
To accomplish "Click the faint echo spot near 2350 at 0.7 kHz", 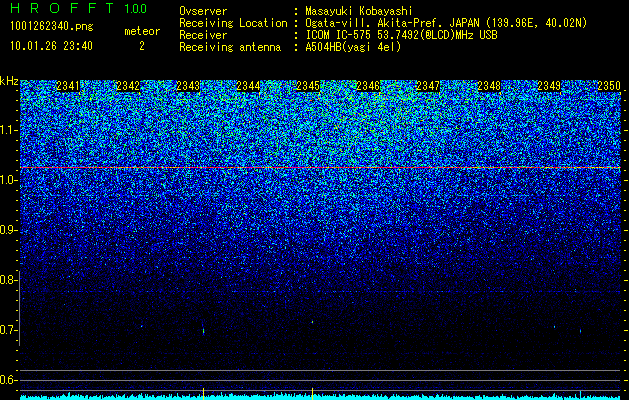I will pos(580,331).
